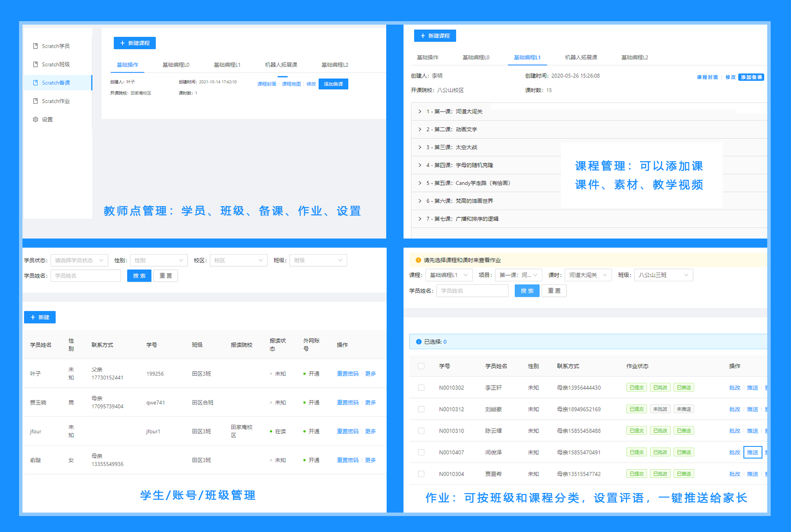
Task: Tick the checkbox for student N0010310
Action: click(421, 431)
